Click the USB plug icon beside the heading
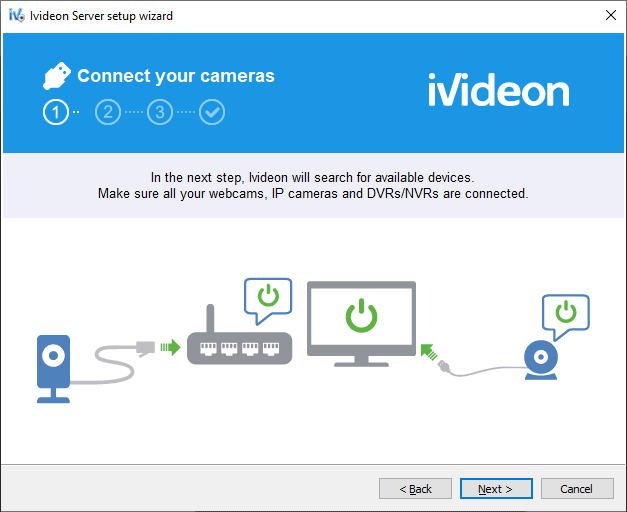Viewport: 627px width, 512px height. pyautogui.click(x=56, y=76)
